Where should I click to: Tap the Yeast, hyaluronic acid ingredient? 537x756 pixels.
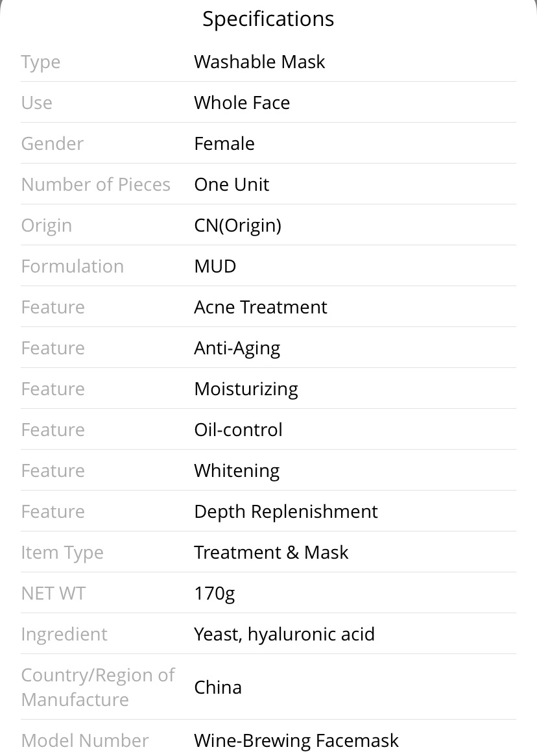pyautogui.click(x=285, y=635)
